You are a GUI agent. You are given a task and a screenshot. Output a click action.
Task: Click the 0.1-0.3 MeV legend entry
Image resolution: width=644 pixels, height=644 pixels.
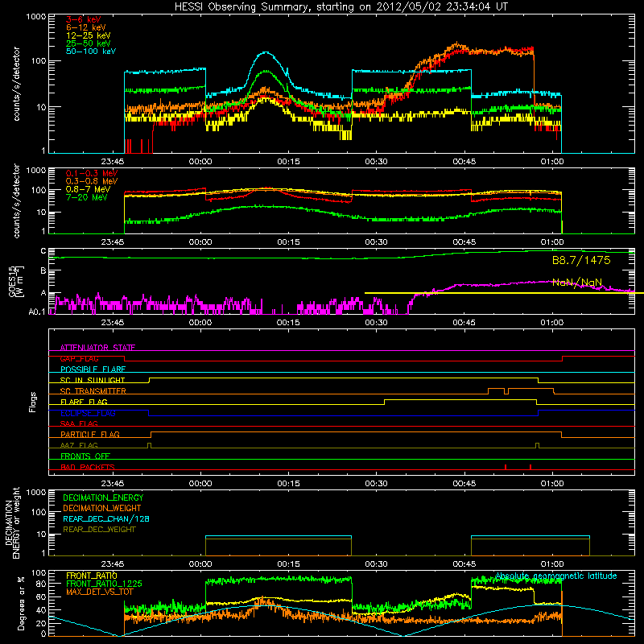(x=92, y=173)
